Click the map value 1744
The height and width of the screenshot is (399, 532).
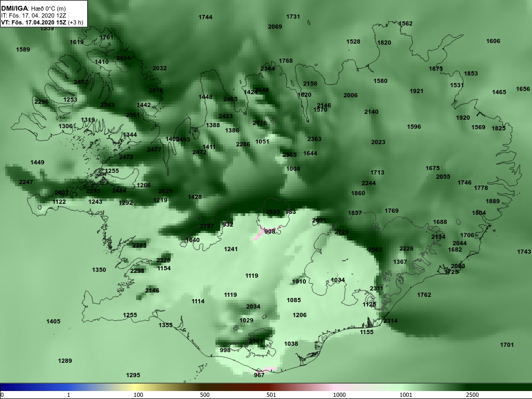coord(205,17)
